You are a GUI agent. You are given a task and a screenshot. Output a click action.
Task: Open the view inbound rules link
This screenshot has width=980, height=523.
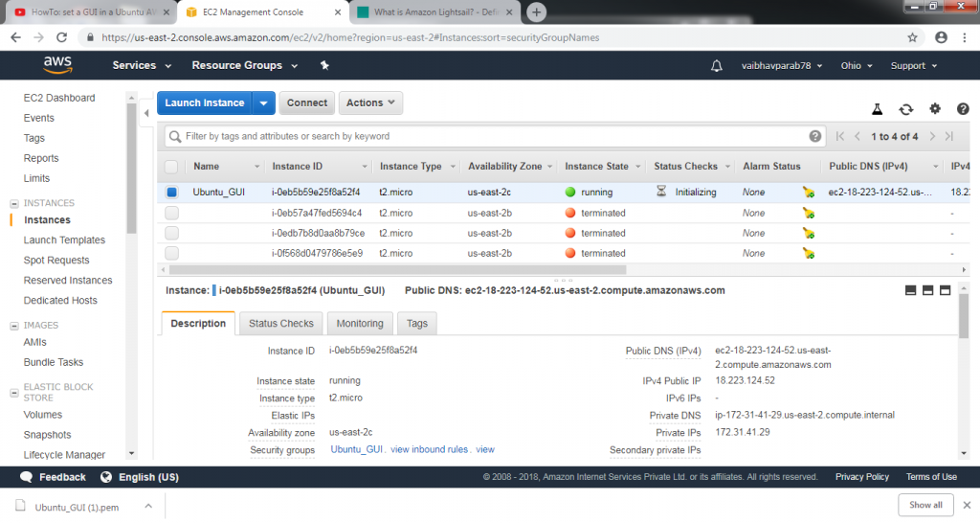point(429,450)
